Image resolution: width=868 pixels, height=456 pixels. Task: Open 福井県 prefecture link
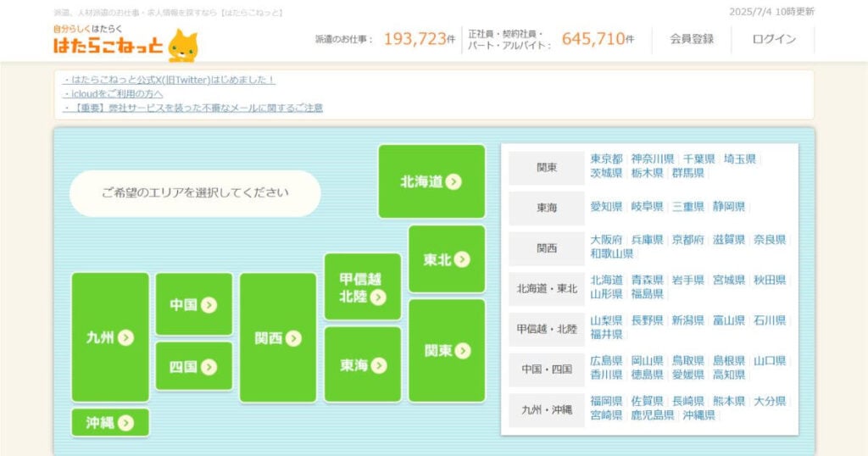606,334
